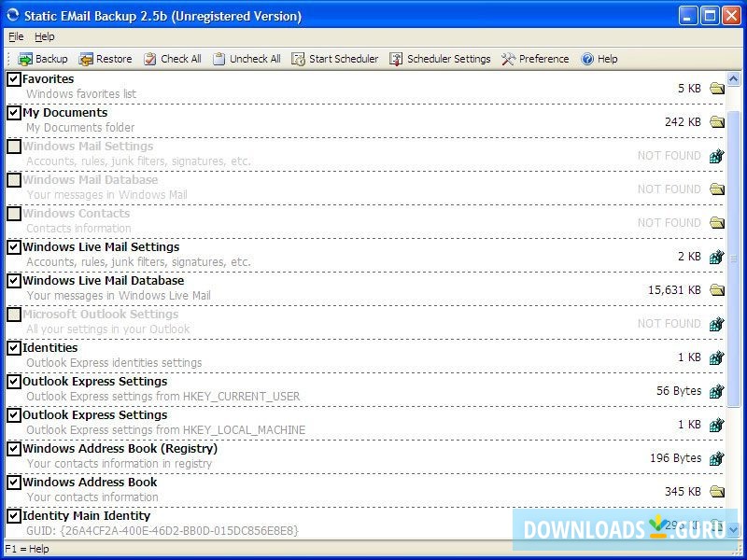
Task: Uncheck the My Documents checkbox
Action: 14,113
